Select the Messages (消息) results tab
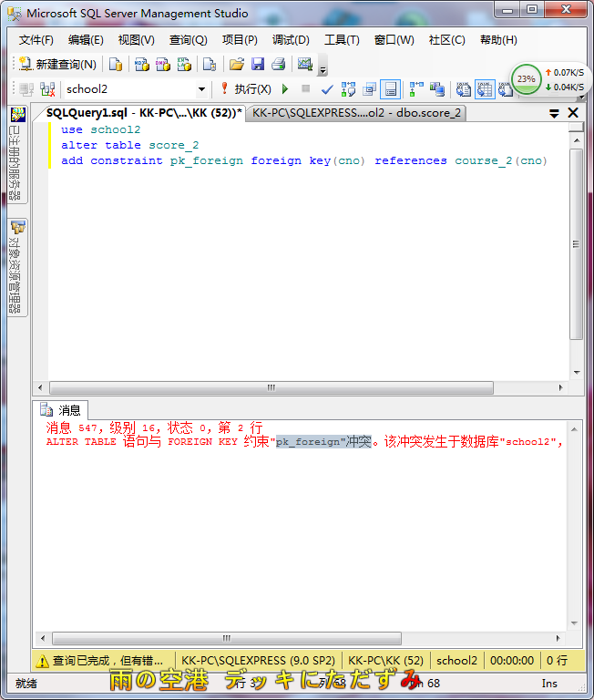The height and width of the screenshot is (700, 594). click(x=61, y=409)
